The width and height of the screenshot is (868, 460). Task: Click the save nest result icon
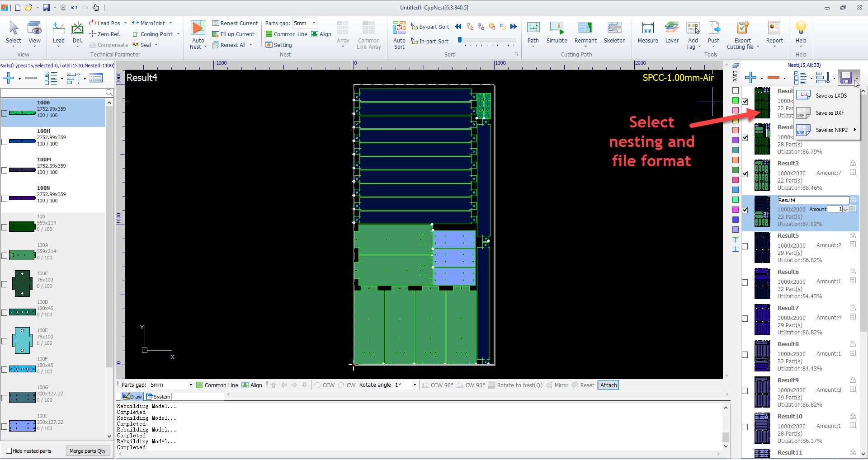(x=845, y=78)
